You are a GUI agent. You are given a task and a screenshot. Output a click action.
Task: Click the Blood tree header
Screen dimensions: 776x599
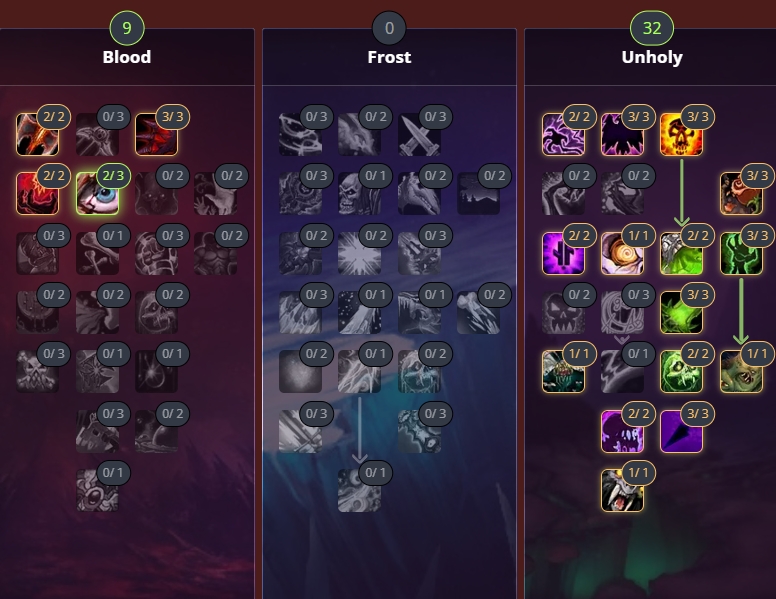pos(127,57)
